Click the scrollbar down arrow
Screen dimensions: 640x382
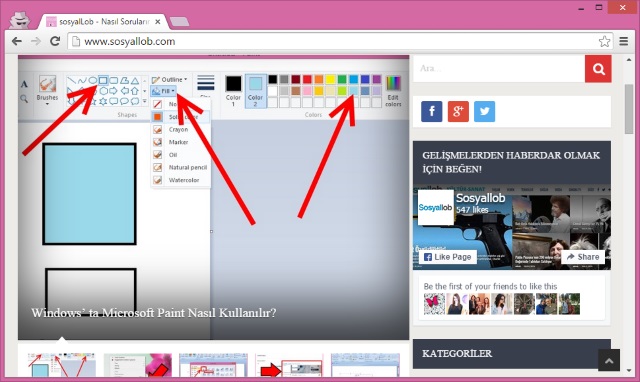[629, 370]
